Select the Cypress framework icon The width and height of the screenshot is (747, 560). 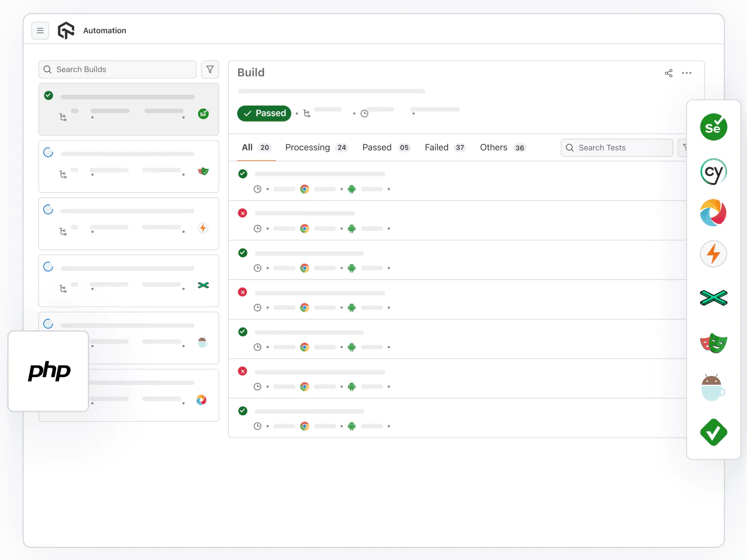(x=713, y=172)
